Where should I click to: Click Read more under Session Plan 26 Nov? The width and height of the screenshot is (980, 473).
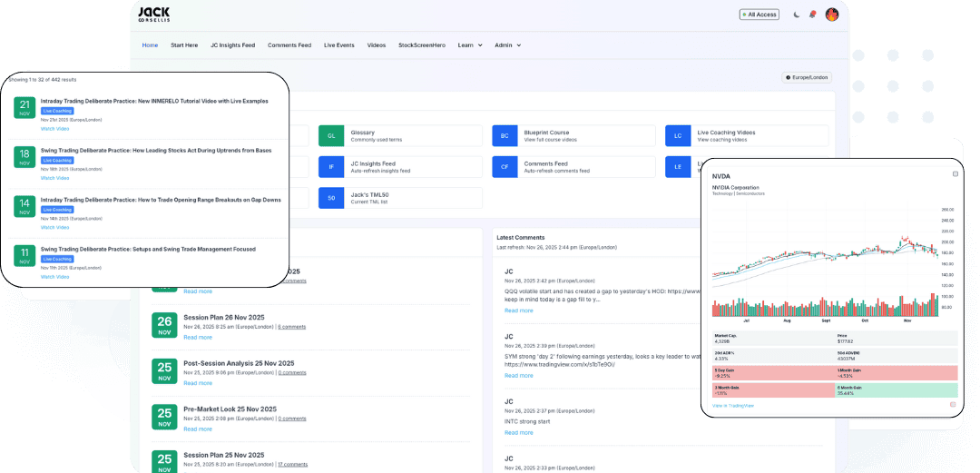pos(198,337)
